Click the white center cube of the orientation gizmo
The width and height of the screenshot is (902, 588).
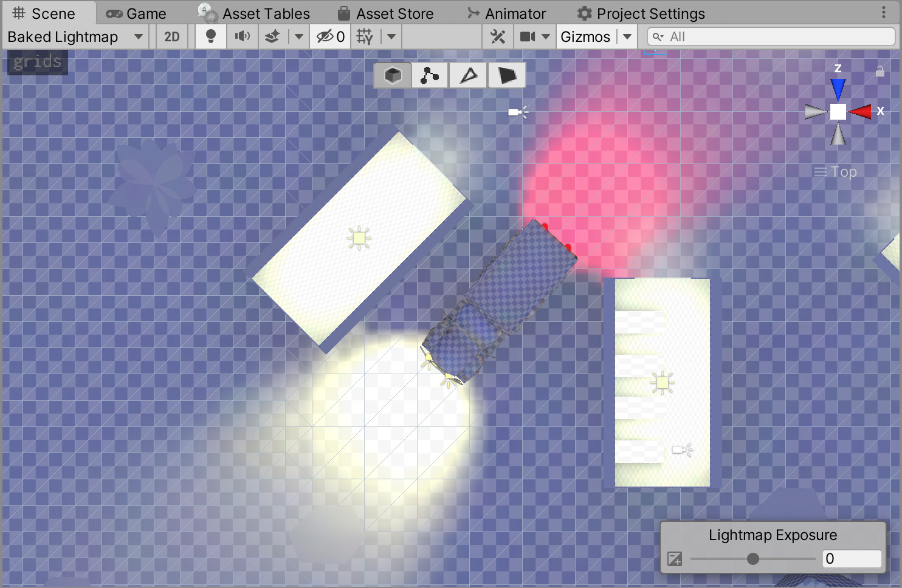click(838, 112)
